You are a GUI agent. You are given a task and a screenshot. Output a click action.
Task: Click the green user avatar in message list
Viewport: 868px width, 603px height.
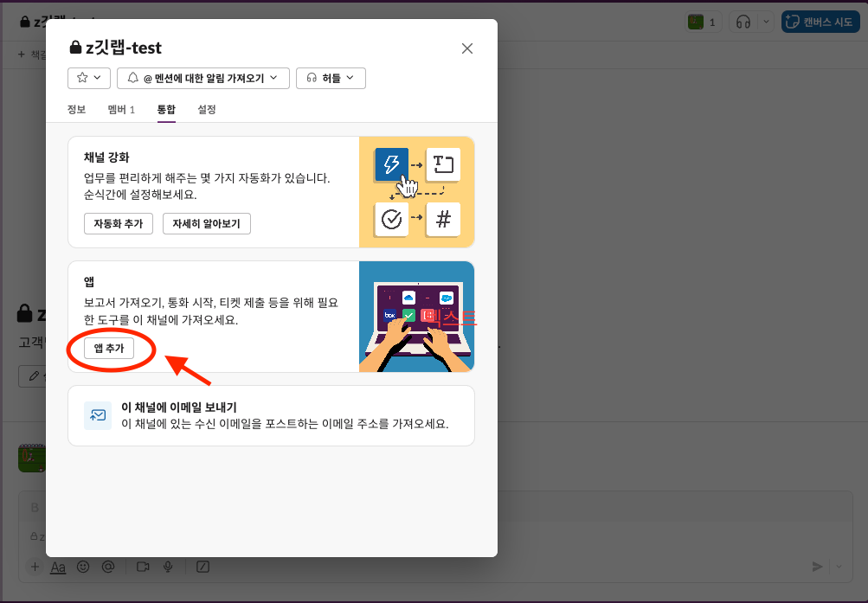point(31,458)
